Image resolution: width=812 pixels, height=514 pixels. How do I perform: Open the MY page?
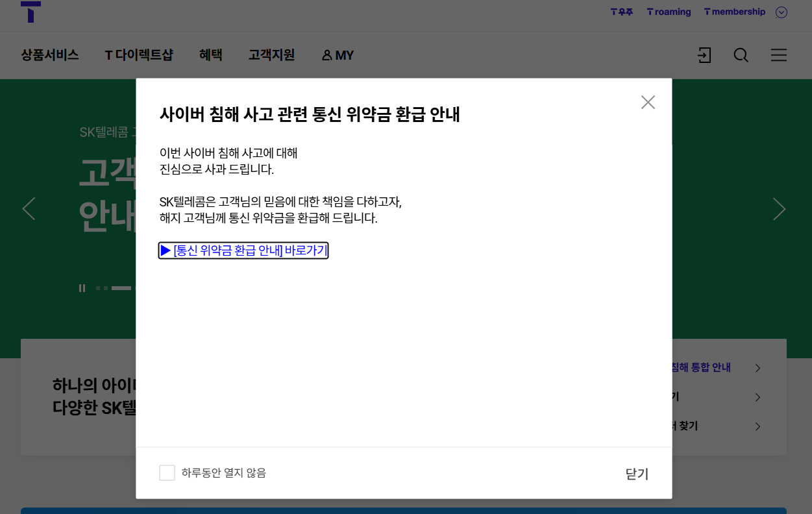click(x=337, y=55)
